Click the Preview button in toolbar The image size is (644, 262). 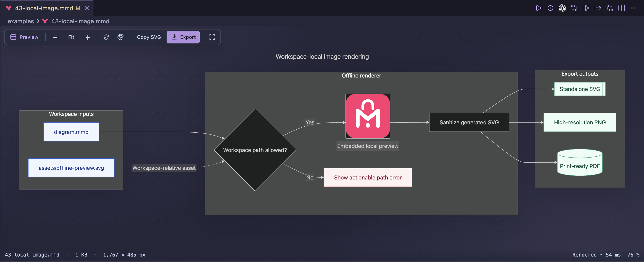24,37
